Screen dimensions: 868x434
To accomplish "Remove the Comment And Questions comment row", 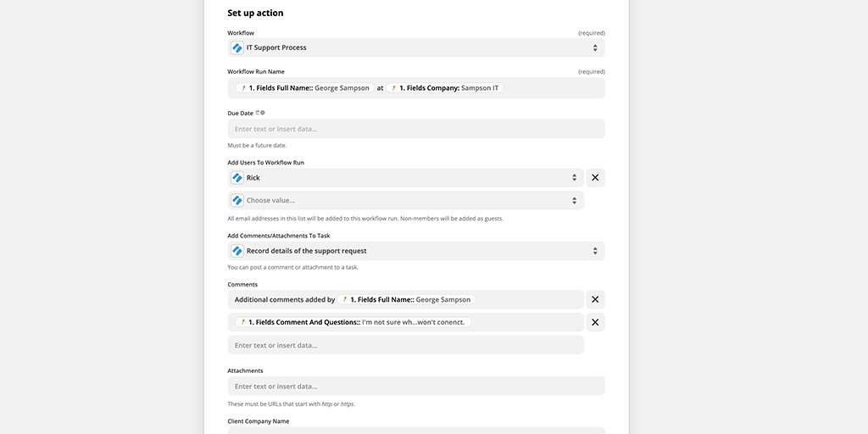I will tap(595, 323).
